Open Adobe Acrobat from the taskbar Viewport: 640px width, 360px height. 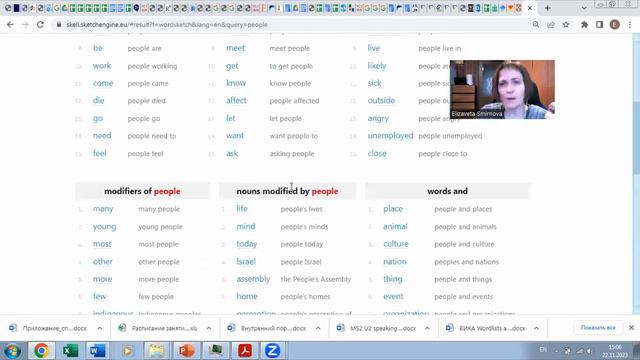coord(244,351)
